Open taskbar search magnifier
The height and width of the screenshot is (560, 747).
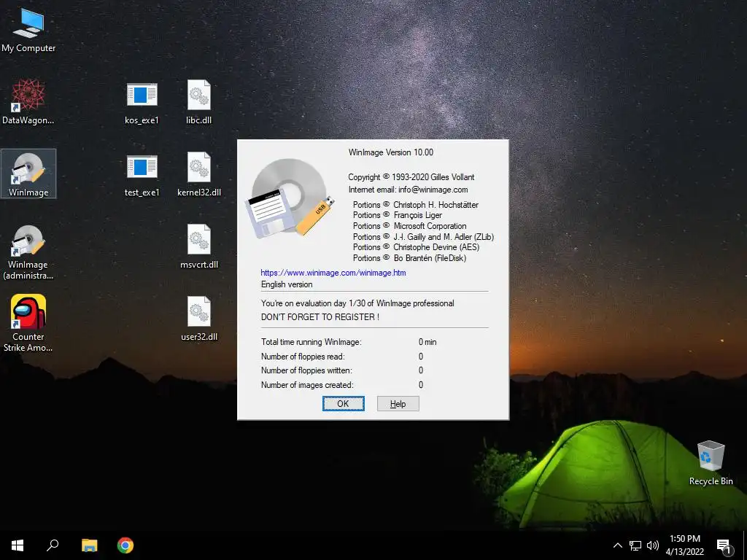(x=53, y=545)
